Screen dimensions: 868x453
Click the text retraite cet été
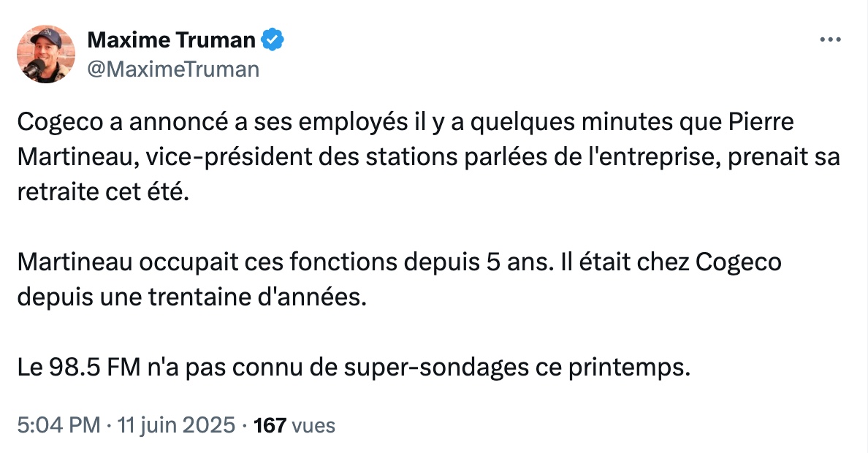pos(103,192)
